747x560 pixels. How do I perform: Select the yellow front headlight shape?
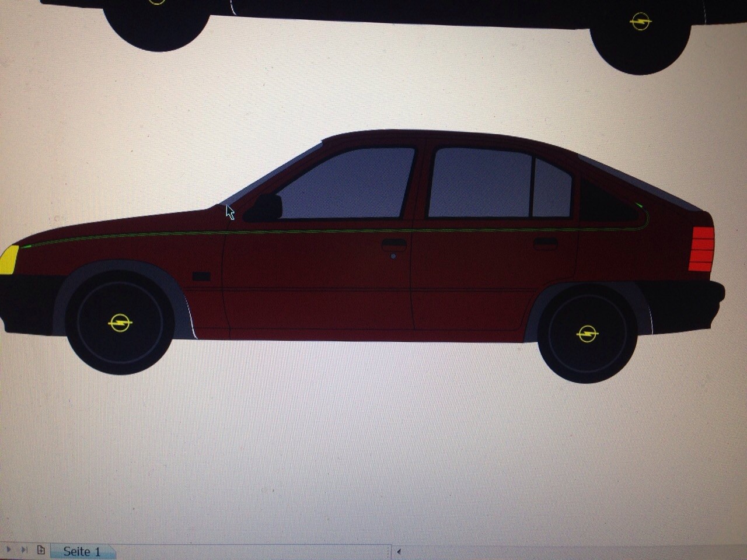[x=9, y=260]
